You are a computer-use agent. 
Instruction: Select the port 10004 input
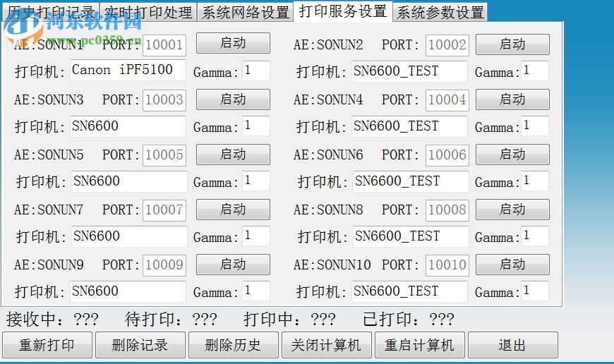[x=447, y=100]
